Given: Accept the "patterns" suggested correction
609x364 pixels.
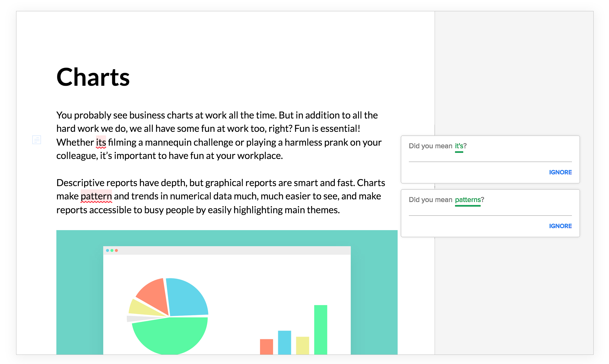Looking at the screenshot, I should (468, 200).
